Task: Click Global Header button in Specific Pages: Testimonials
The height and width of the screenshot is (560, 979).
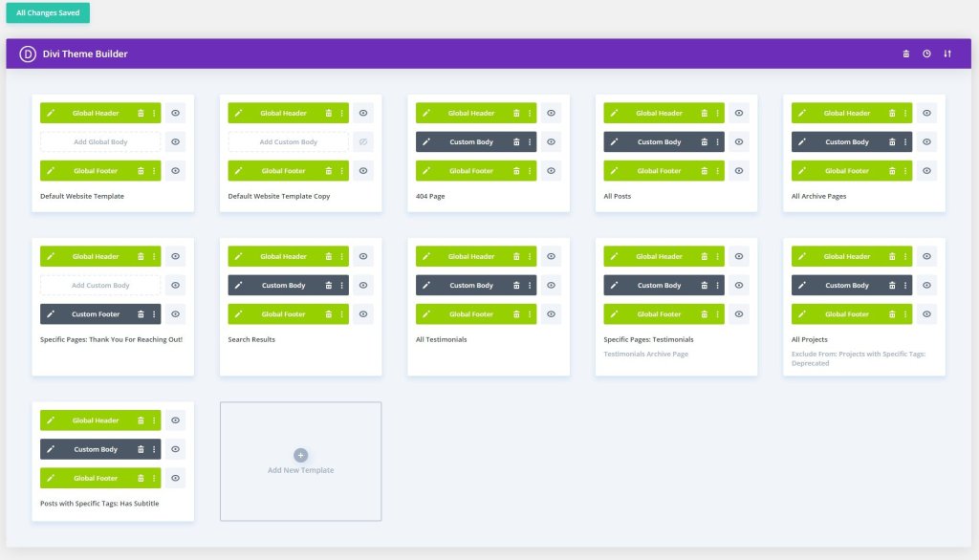Action: tap(664, 257)
